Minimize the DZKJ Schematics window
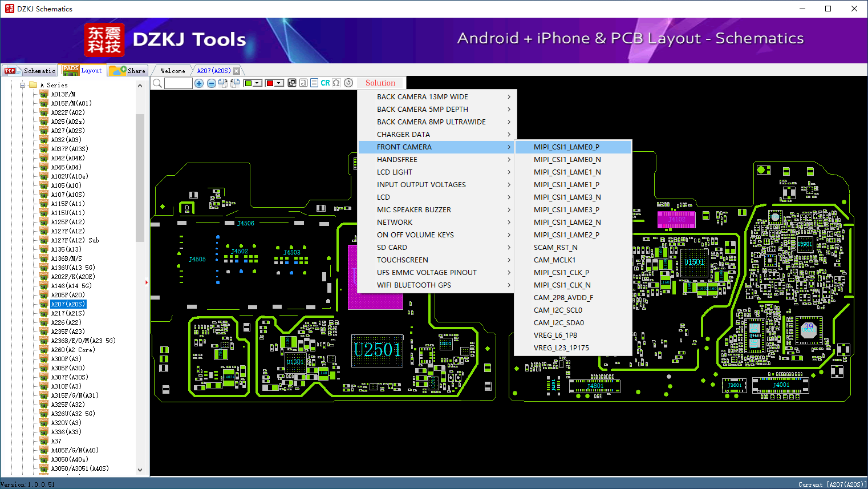This screenshot has width=868, height=489. [x=802, y=9]
